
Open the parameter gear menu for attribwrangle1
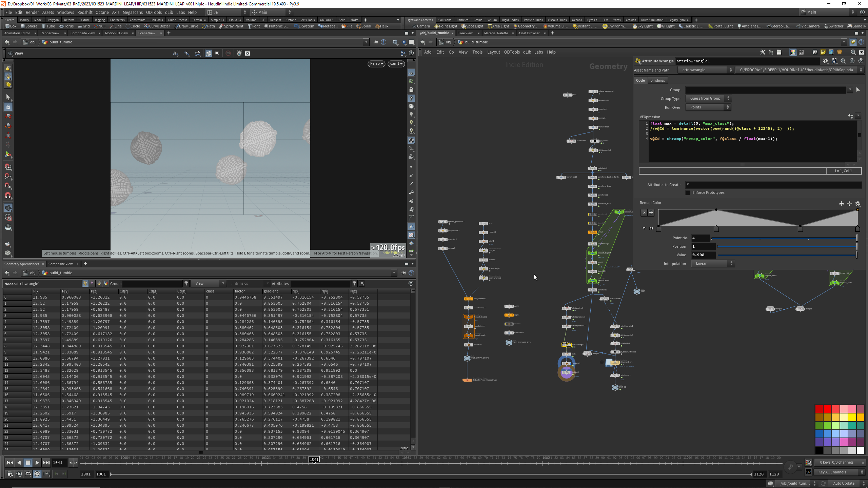pyautogui.click(x=826, y=61)
